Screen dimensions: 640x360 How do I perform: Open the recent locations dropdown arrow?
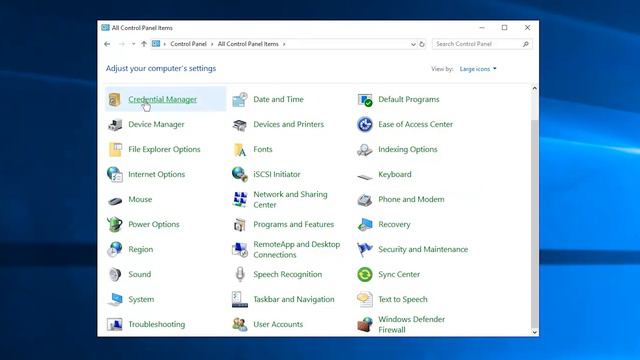pos(133,44)
